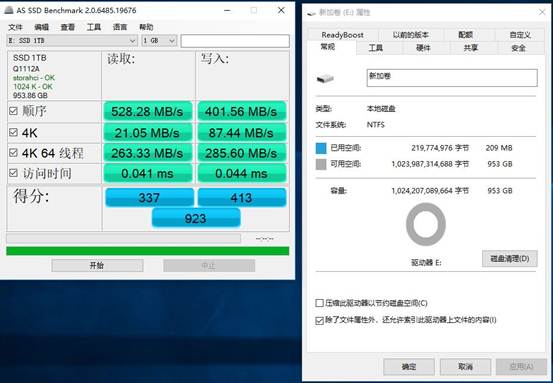The width and height of the screenshot is (553, 383).
Task: Click the 401.56 MB/s sequential write result
Action: coord(241,111)
